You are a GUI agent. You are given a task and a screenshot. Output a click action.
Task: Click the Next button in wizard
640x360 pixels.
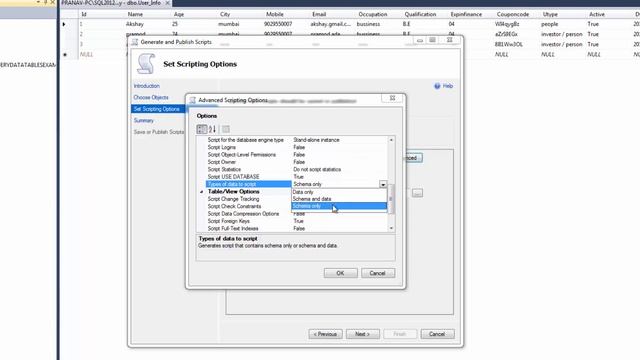tap(362, 334)
